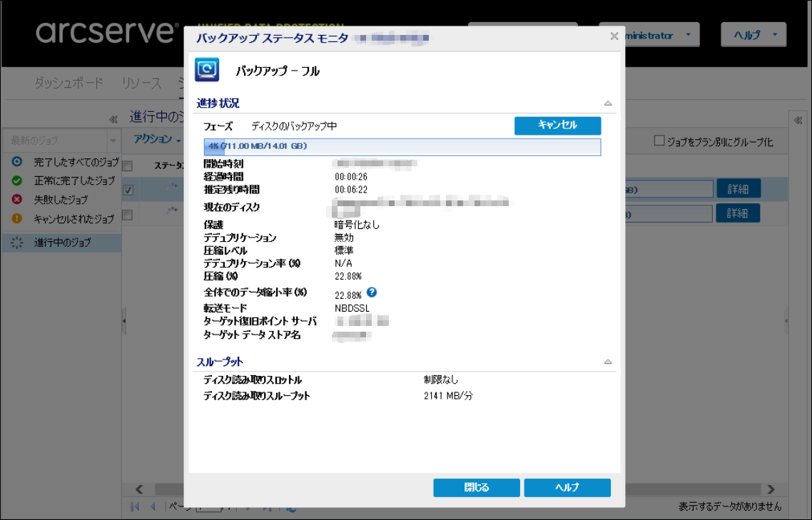Open the ダッシュボード tab
Screen dimensions: 812x520
tap(69, 83)
